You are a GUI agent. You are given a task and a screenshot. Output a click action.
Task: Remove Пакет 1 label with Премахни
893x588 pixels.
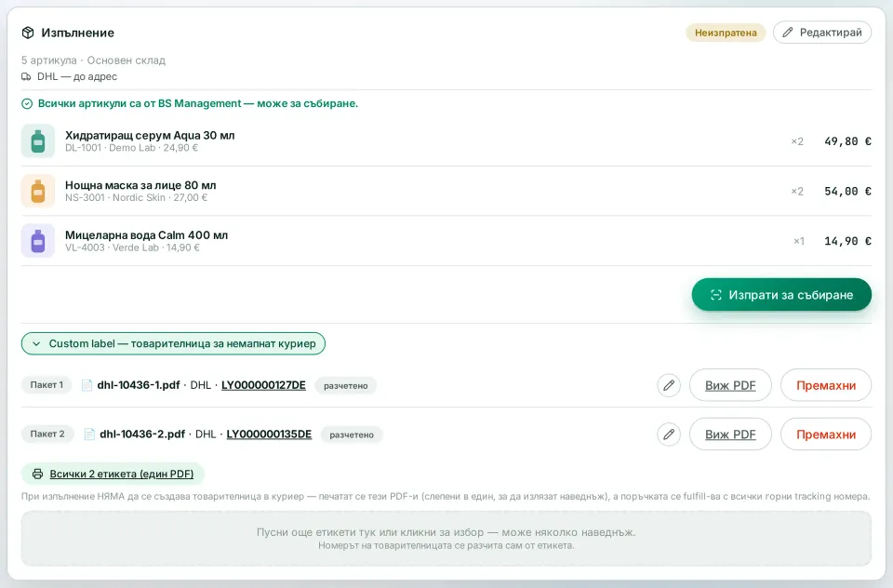(x=826, y=385)
